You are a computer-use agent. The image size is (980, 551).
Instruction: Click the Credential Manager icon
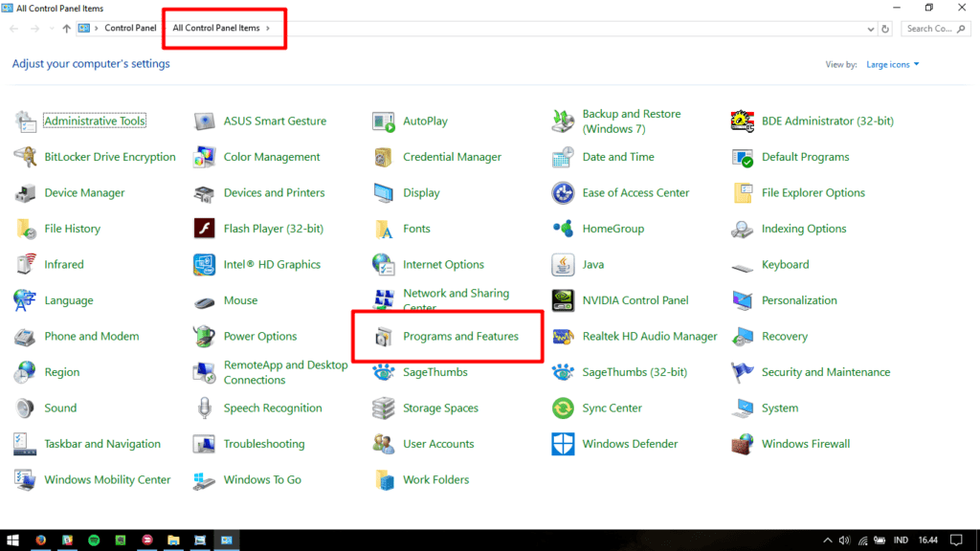tap(384, 157)
